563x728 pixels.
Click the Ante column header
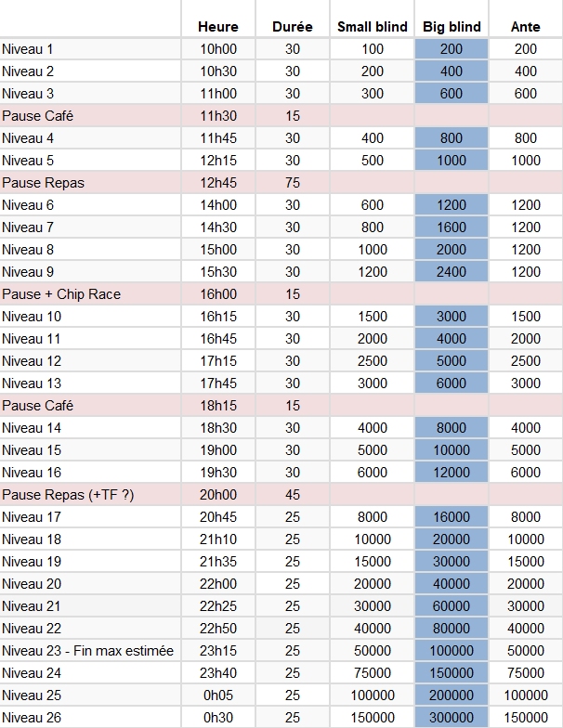click(525, 27)
